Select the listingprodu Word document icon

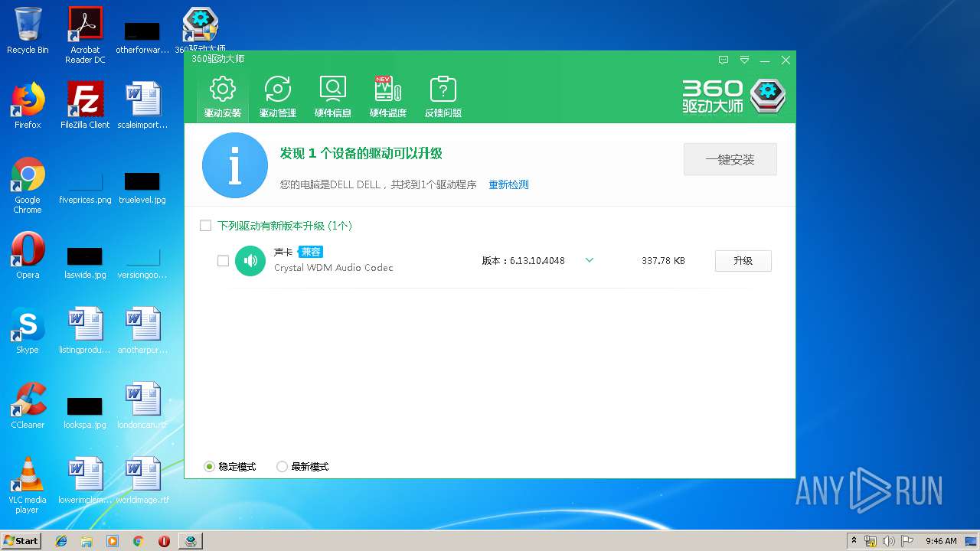(x=85, y=331)
